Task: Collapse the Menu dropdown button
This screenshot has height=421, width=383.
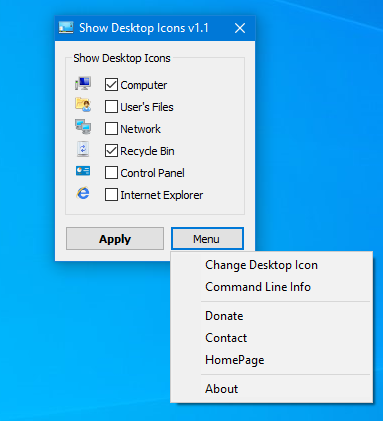Action: point(207,239)
